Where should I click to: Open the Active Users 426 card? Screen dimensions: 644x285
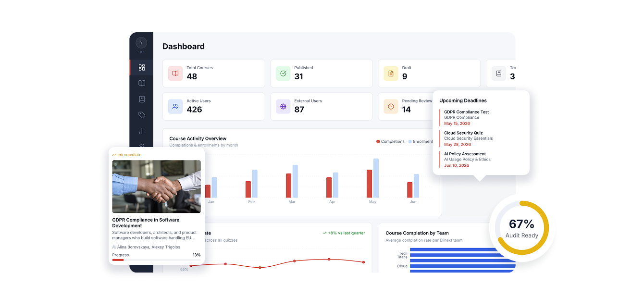(x=214, y=107)
